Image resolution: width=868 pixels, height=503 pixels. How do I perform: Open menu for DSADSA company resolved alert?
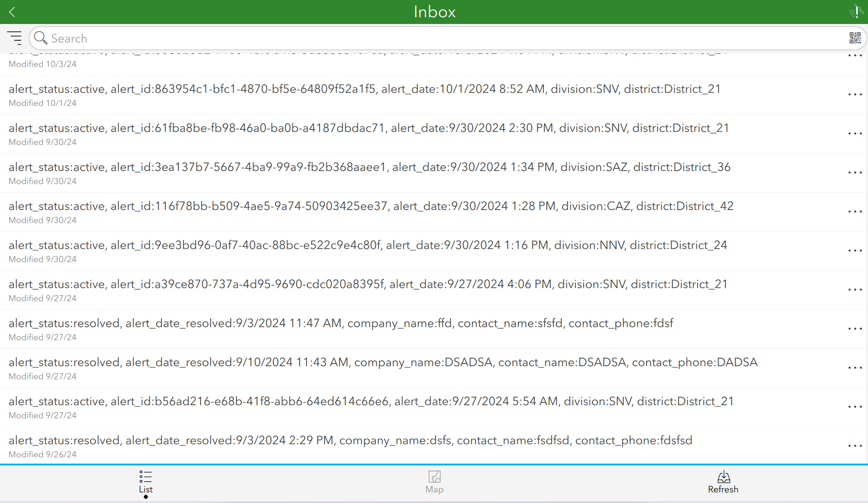tap(855, 368)
